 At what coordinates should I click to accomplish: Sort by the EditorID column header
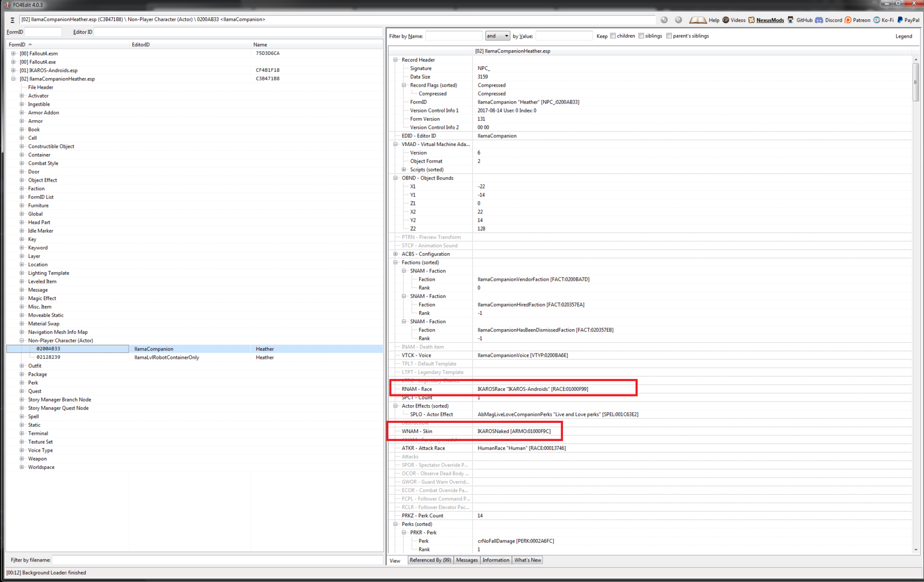[190, 45]
